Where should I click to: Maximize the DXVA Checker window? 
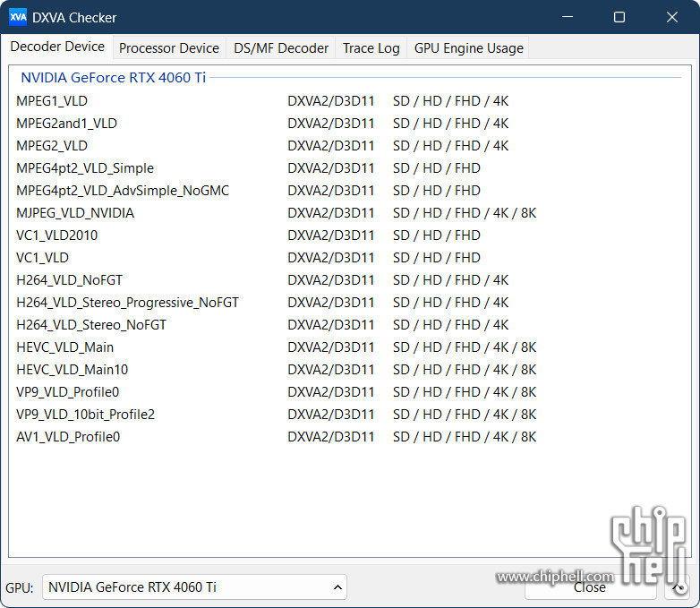[619, 17]
